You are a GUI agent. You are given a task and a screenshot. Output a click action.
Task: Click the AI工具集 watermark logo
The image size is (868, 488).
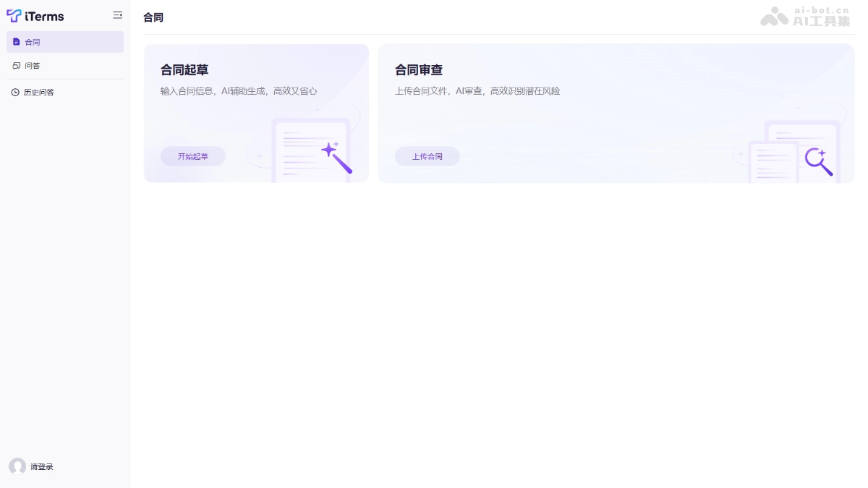tap(774, 17)
